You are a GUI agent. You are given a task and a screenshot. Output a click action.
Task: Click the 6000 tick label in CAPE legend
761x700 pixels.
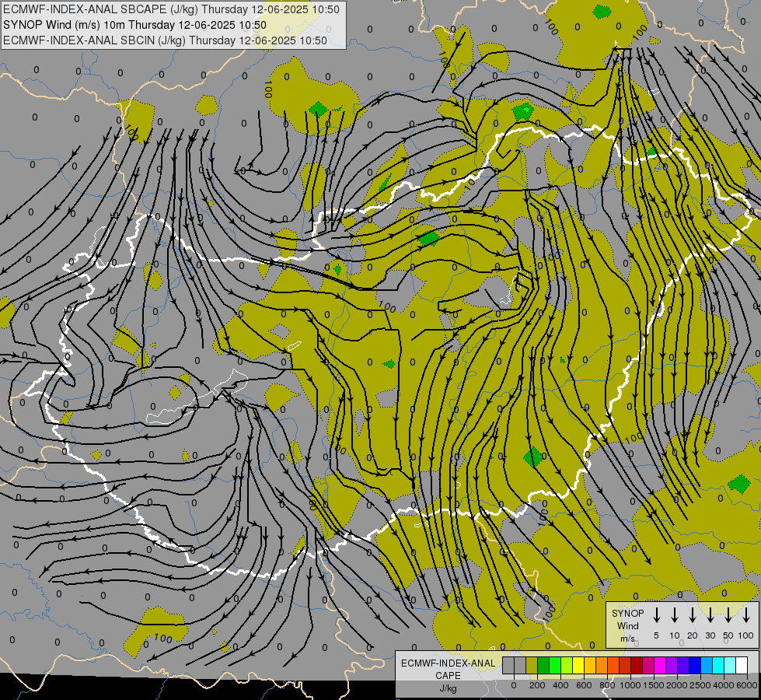tap(747, 685)
